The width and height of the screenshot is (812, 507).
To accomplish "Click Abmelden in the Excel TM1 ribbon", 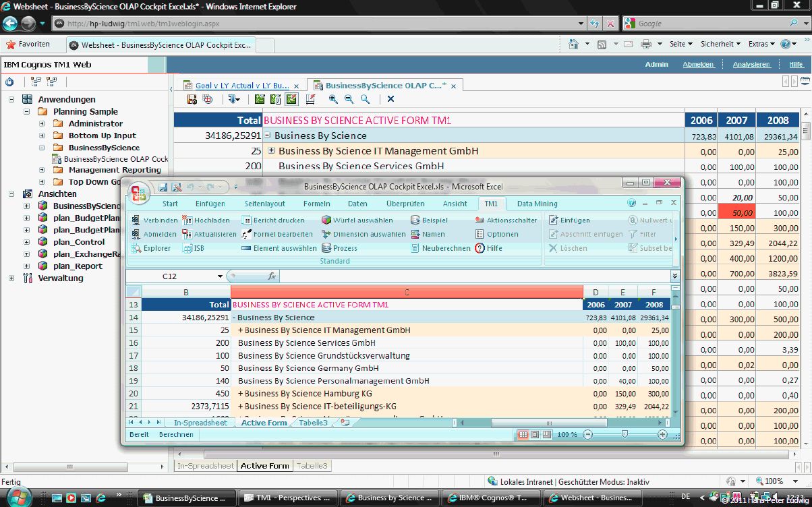I will point(154,234).
